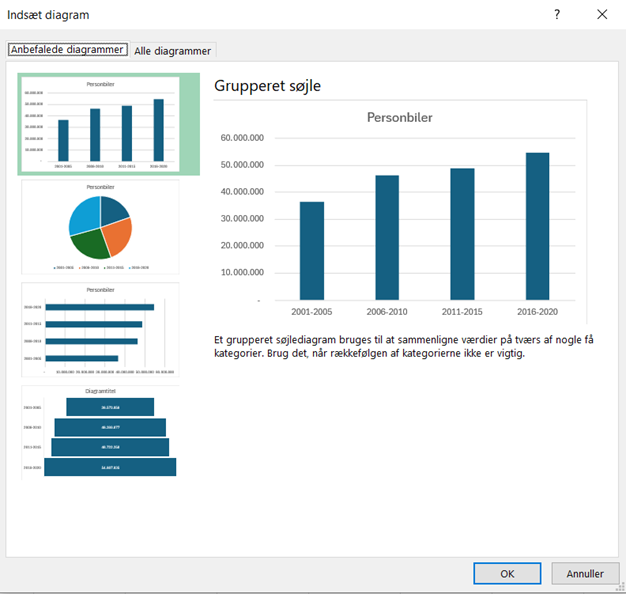Click the tallest 2016-2020 preview bar
This screenshot has height=594, width=626.
tap(537, 225)
